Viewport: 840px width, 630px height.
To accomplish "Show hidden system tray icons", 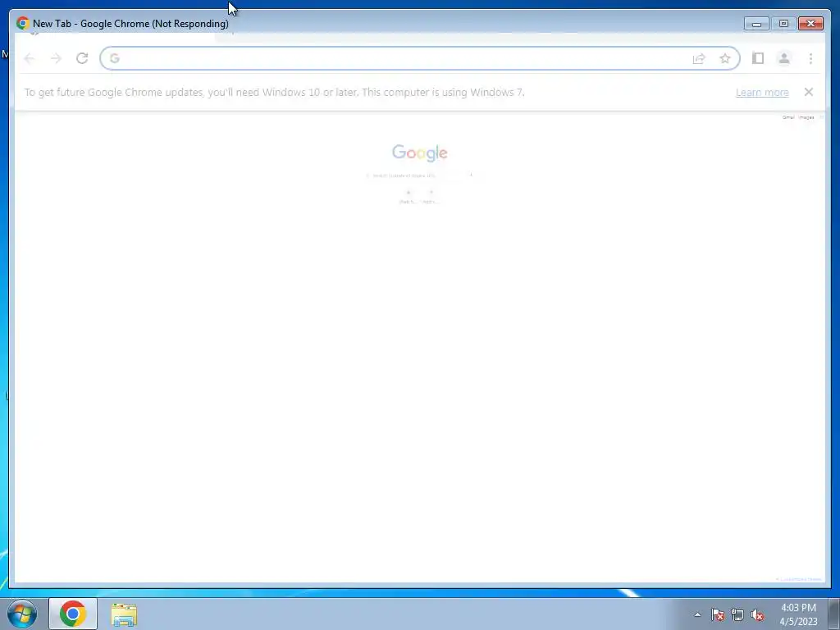I will 697,614.
